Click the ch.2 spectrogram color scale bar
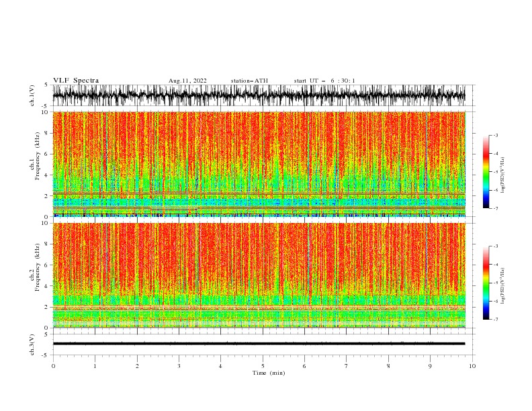The image size is (532, 411). point(486,283)
